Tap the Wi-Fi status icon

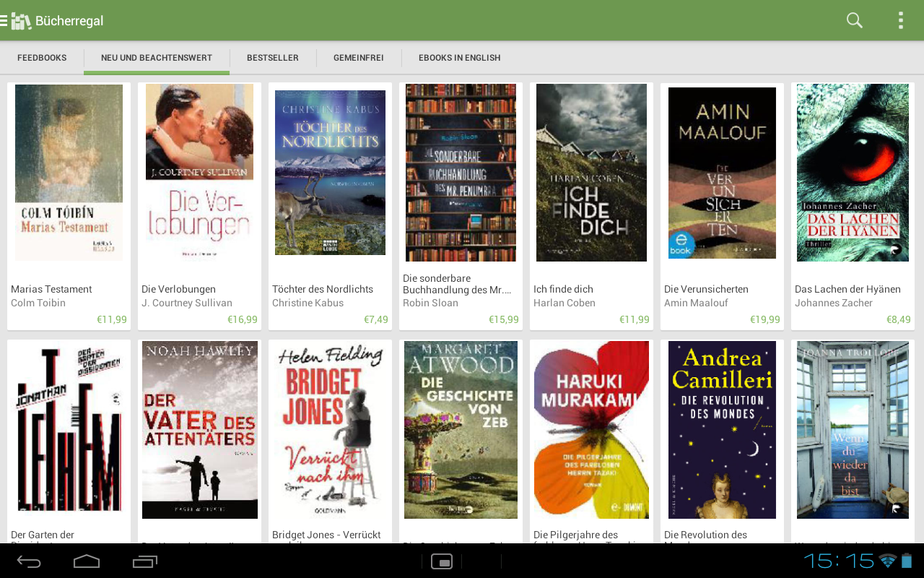[x=888, y=561]
